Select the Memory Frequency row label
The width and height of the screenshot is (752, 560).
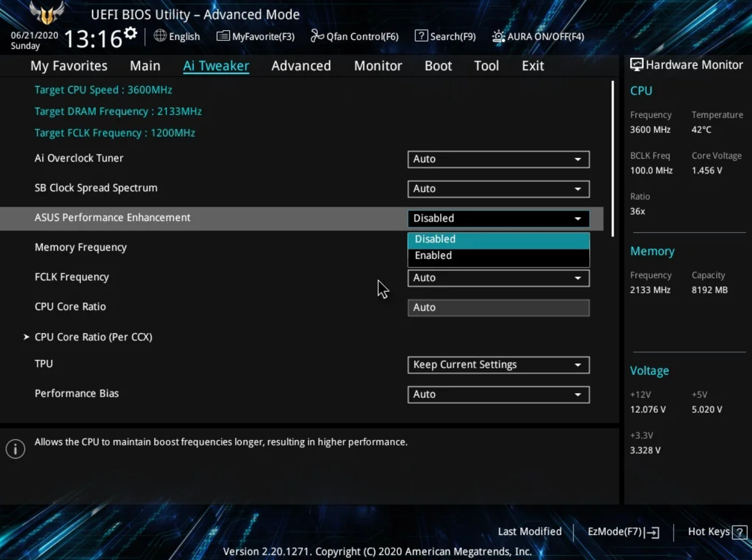(x=81, y=248)
